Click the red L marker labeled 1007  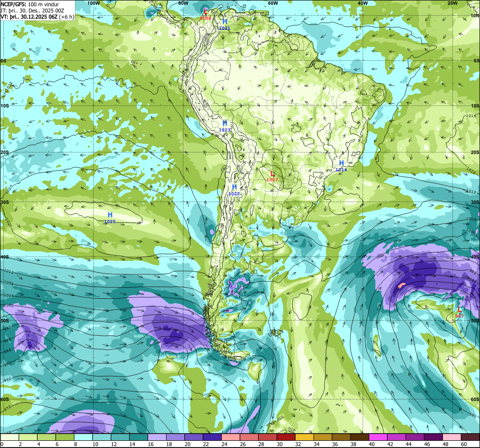pyautogui.click(x=272, y=174)
